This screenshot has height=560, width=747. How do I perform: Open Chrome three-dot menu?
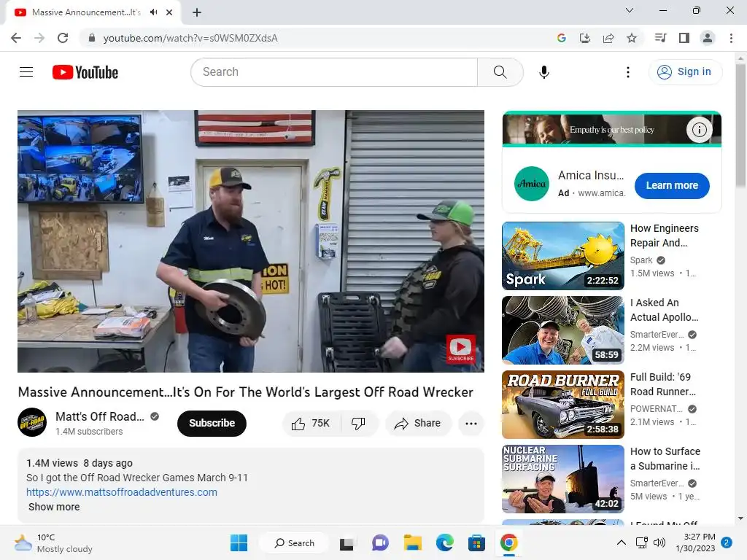(731, 38)
